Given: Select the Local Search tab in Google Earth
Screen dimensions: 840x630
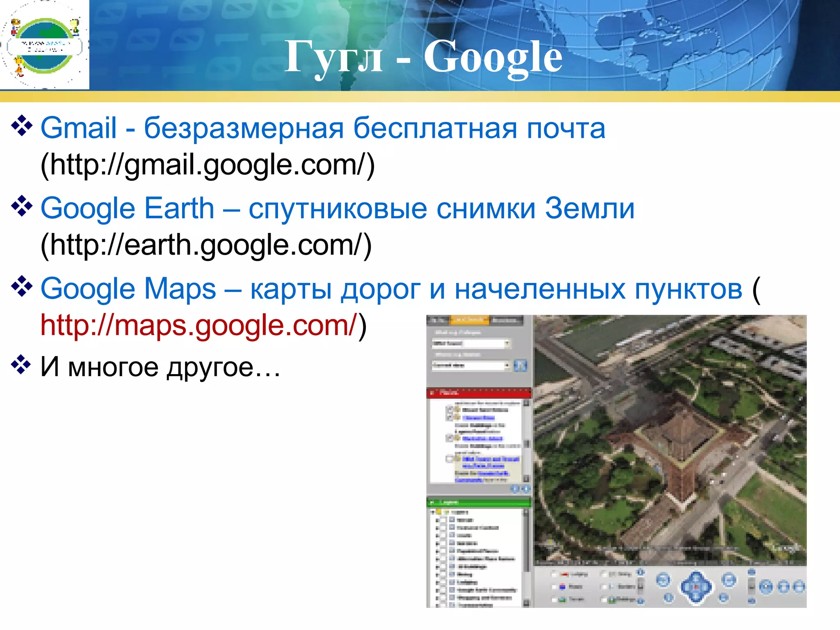Looking at the screenshot, I should coord(469,320).
